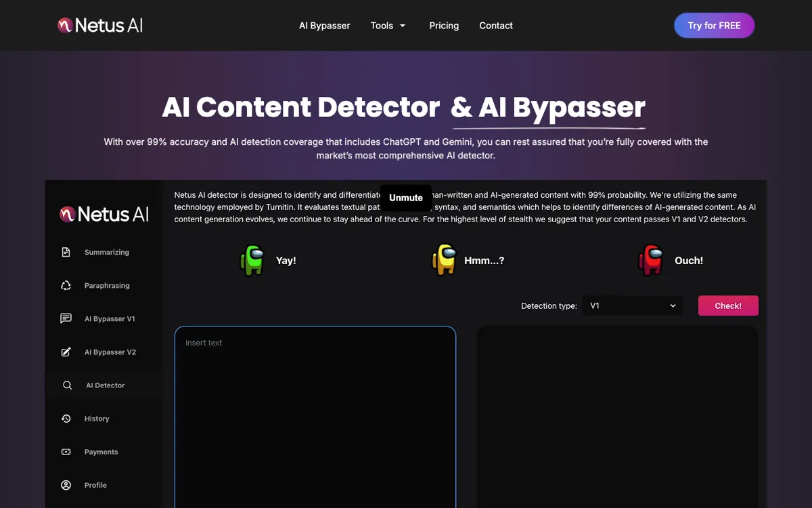Click the red Ouch! crewmate icon
812x508 pixels.
651,260
